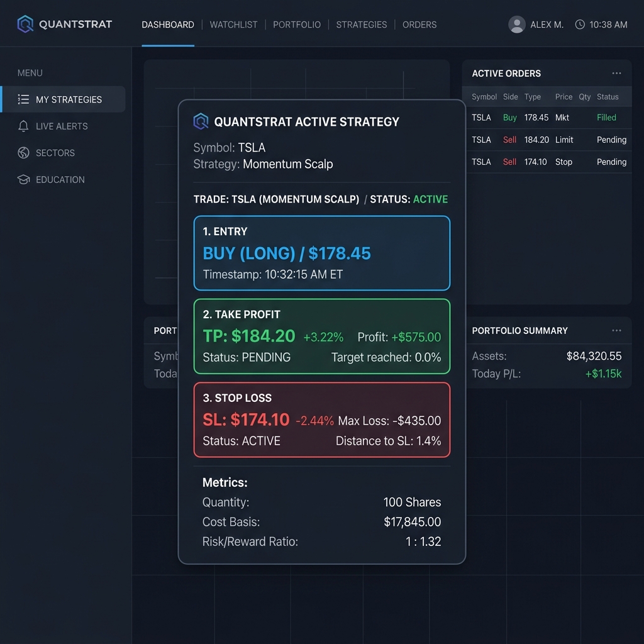644x644 pixels.
Task: Click the SL: $174.10 value
Action: tap(246, 419)
